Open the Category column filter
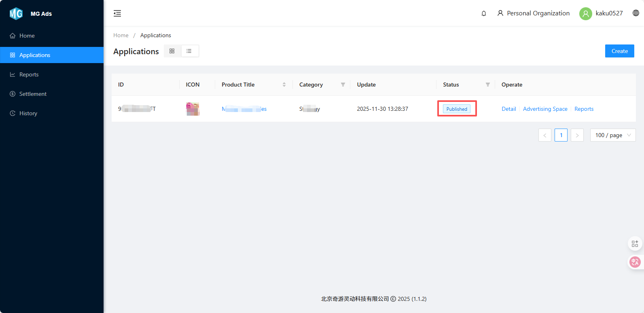 pos(343,85)
